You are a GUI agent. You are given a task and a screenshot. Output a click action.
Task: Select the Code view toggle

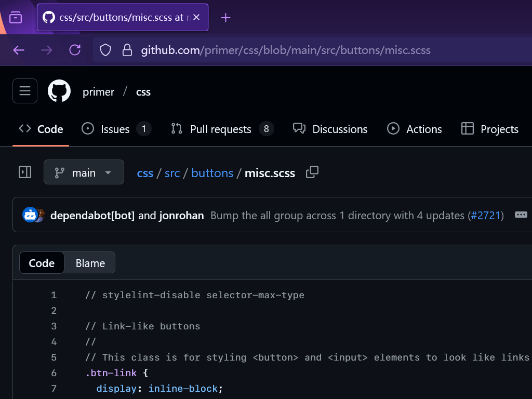click(42, 263)
